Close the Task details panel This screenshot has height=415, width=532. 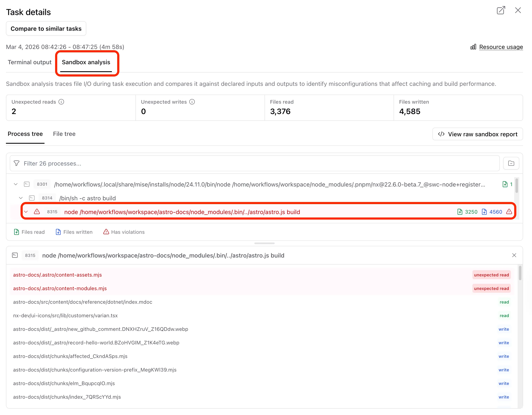coord(518,10)
